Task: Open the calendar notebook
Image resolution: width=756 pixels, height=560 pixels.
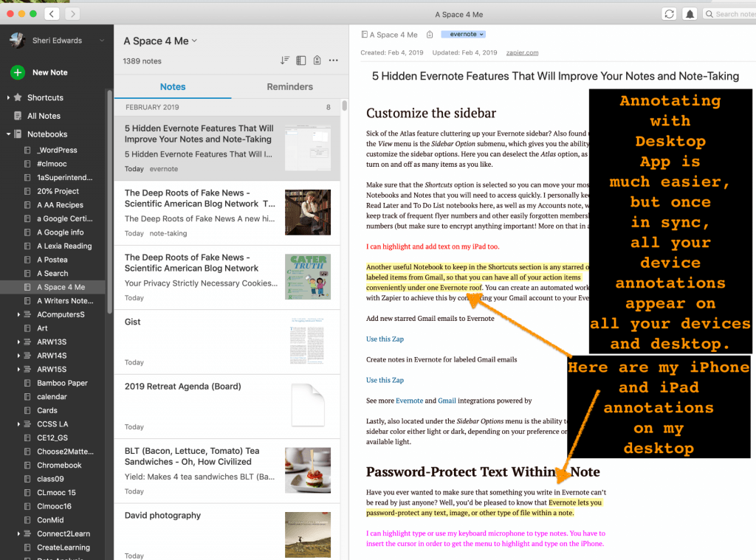Action: click(53, 397)
